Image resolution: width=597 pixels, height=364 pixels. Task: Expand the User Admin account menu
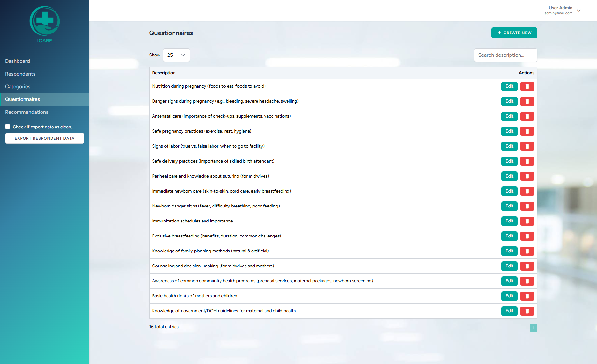(x=563, y=10)
